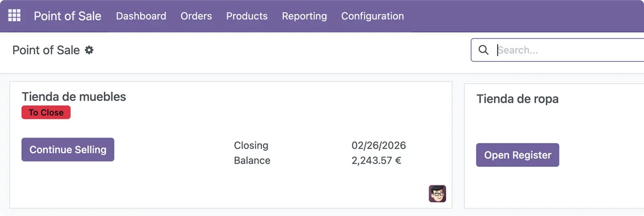
Task: Click the red To Close badge
Action: (x=46, y=113)
